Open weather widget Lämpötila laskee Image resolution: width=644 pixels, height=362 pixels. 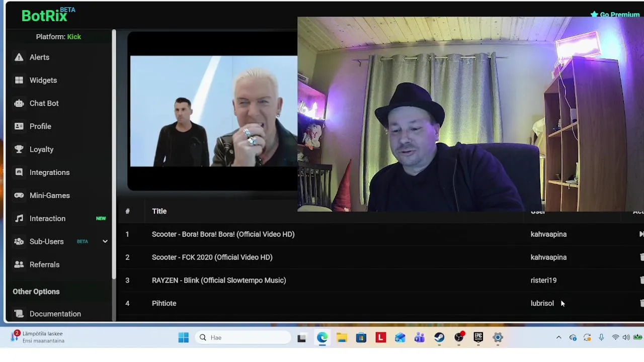(38, 337)
